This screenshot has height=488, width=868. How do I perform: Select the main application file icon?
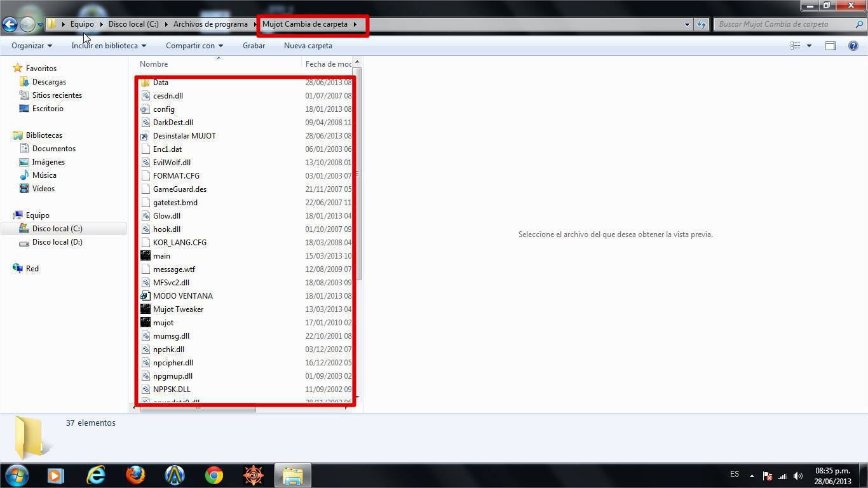tap(146, 256)
